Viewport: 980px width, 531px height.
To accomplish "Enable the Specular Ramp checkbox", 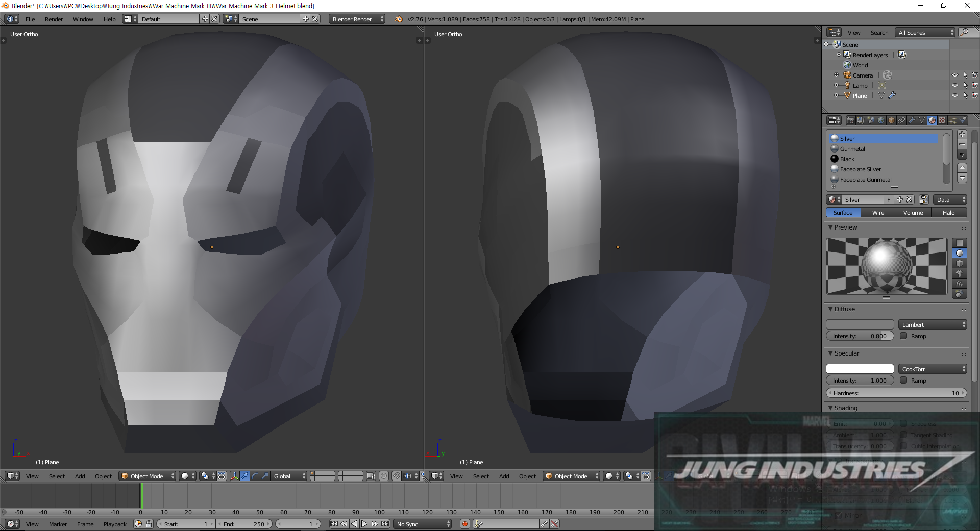I will click(903, 380).
